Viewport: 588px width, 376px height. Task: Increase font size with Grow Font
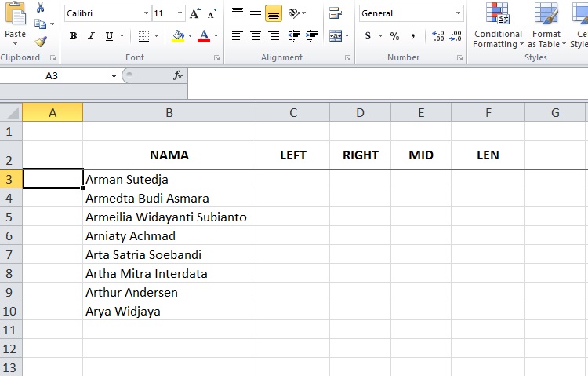(x=194, y=14)
